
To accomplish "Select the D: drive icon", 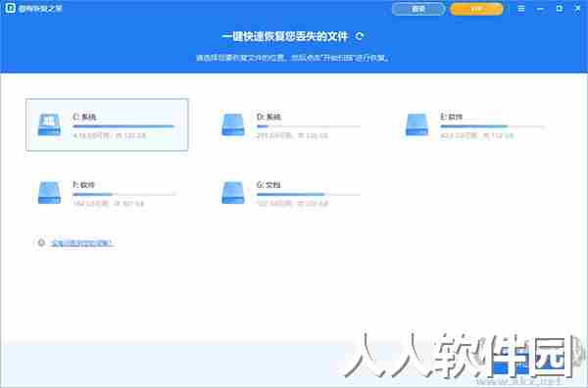I will (x=233, y=124).
